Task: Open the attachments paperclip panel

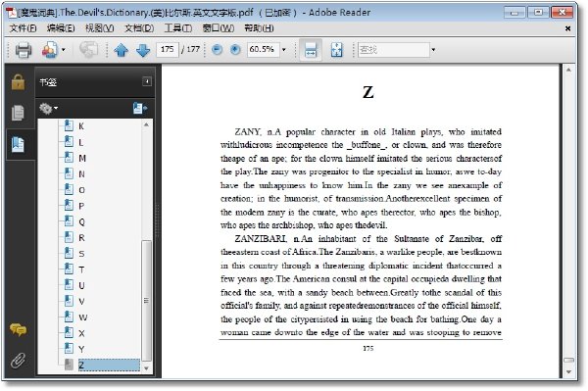Action: [18, 361]
